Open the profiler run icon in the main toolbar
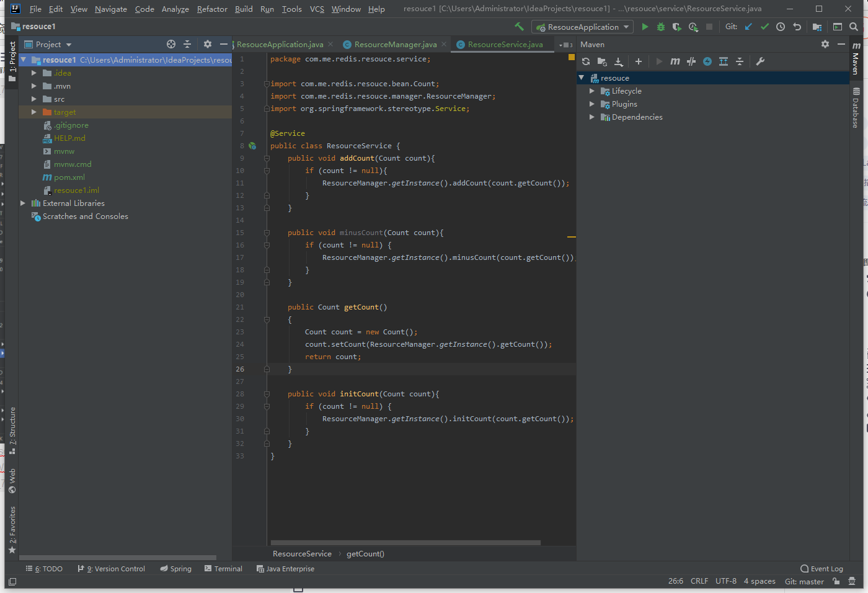This screenshot has width=868, height=593. click(x=693, y=27)
